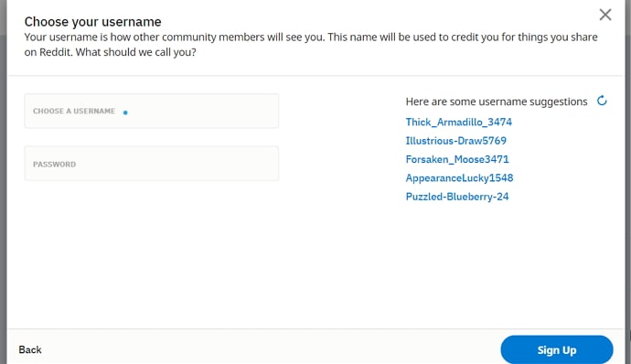Close the Choose your username dialog
631x364 pixels.
pyautogui.click(x=605, y=15)
